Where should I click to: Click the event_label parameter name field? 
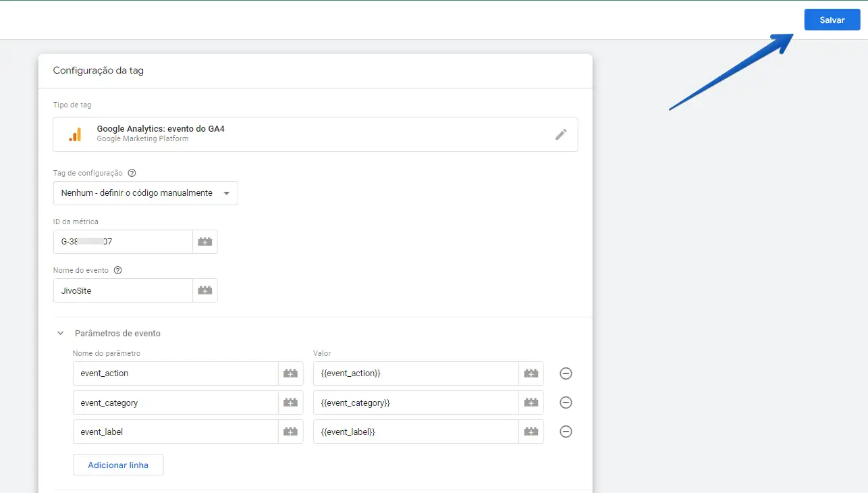(175, 432)
